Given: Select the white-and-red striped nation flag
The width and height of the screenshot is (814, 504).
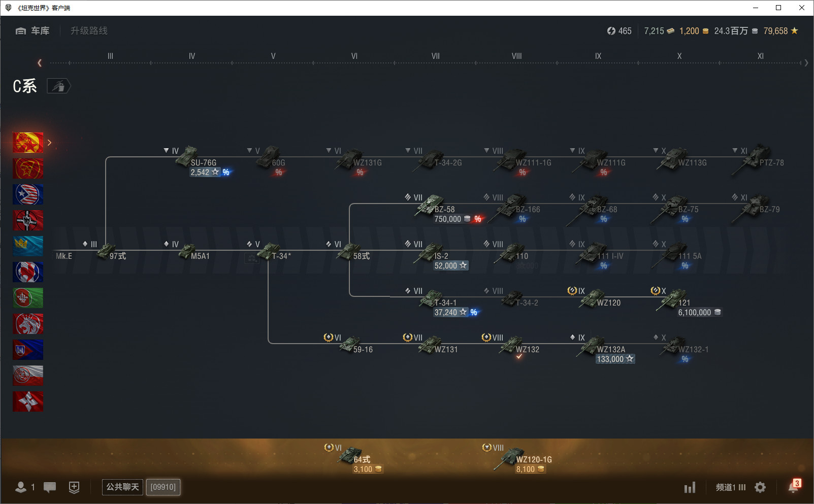Looking at the screenshot, I should (x=28, y=376).
